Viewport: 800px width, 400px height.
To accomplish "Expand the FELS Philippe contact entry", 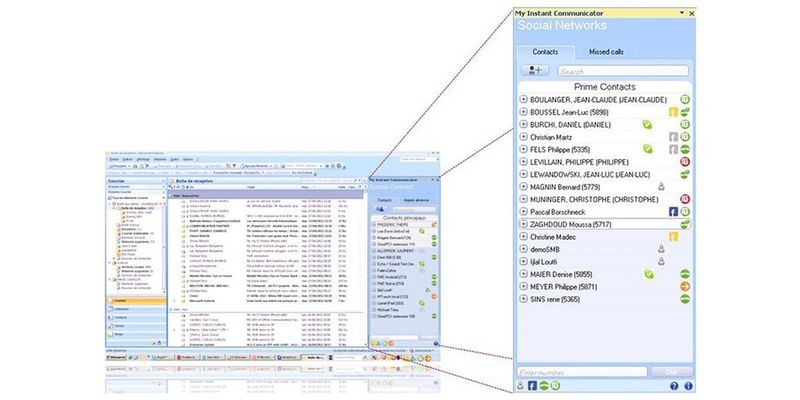I will point(523,149).
